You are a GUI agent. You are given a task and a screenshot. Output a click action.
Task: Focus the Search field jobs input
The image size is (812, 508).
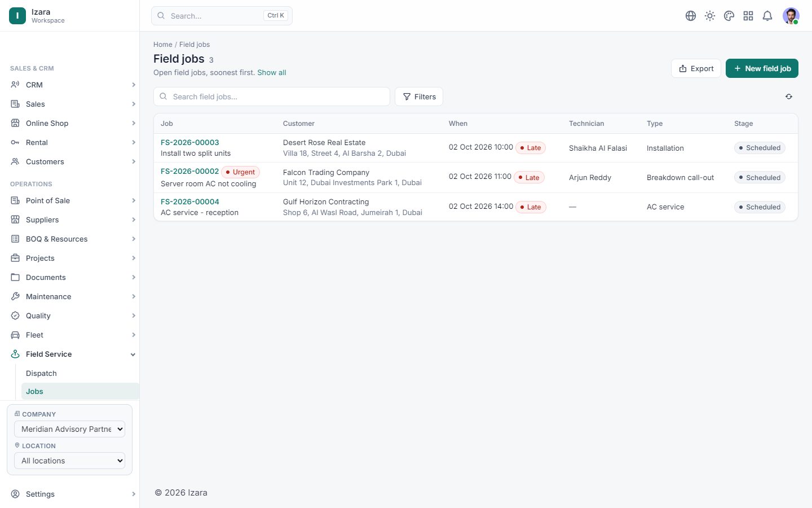[272, 97]
